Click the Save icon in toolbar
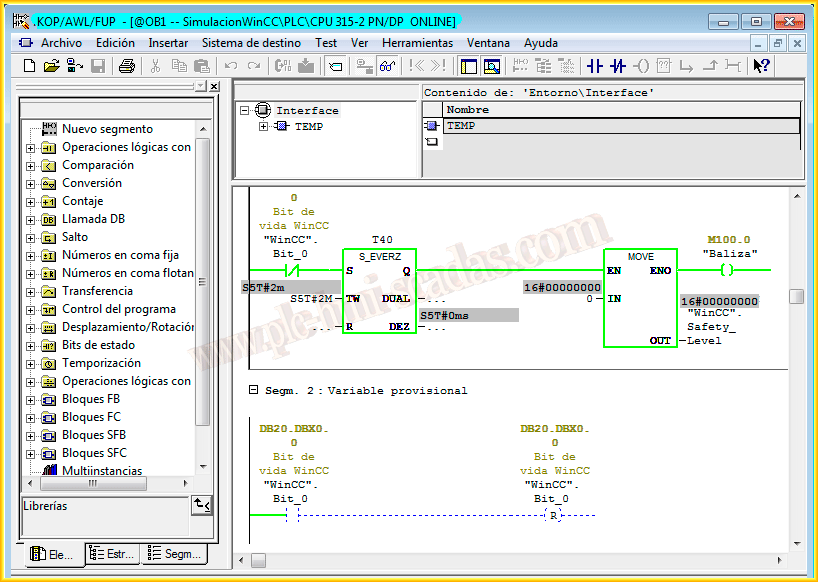This screenshot has height=582, width=818. click(98, 66)
